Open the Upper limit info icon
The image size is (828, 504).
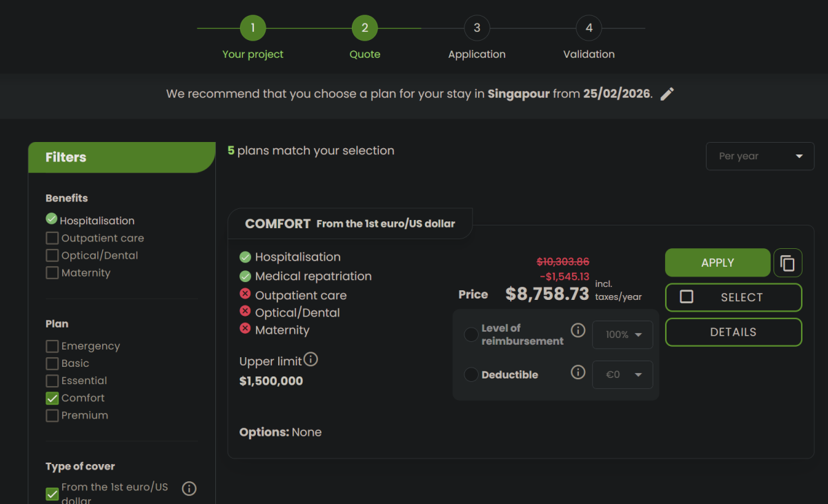pos(310,360)
